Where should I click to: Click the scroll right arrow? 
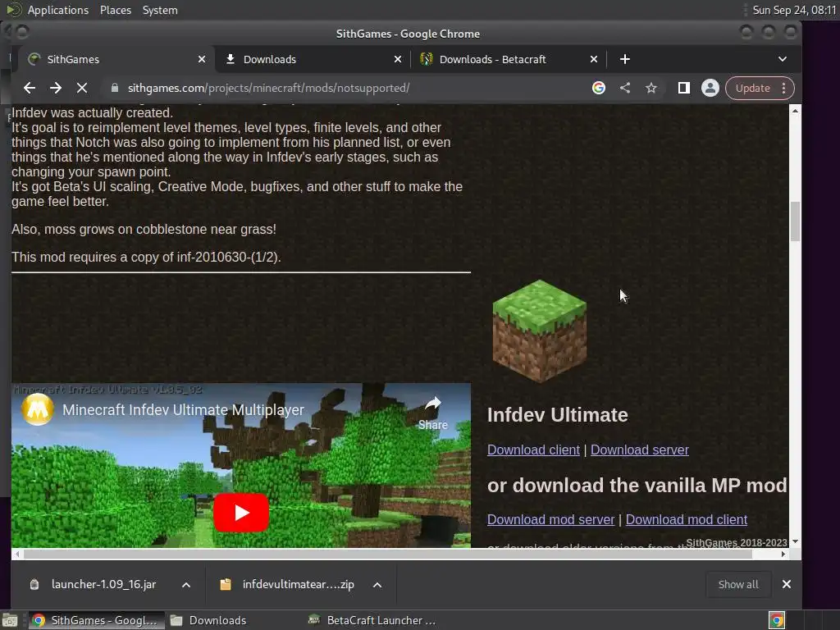coord(783,555)
